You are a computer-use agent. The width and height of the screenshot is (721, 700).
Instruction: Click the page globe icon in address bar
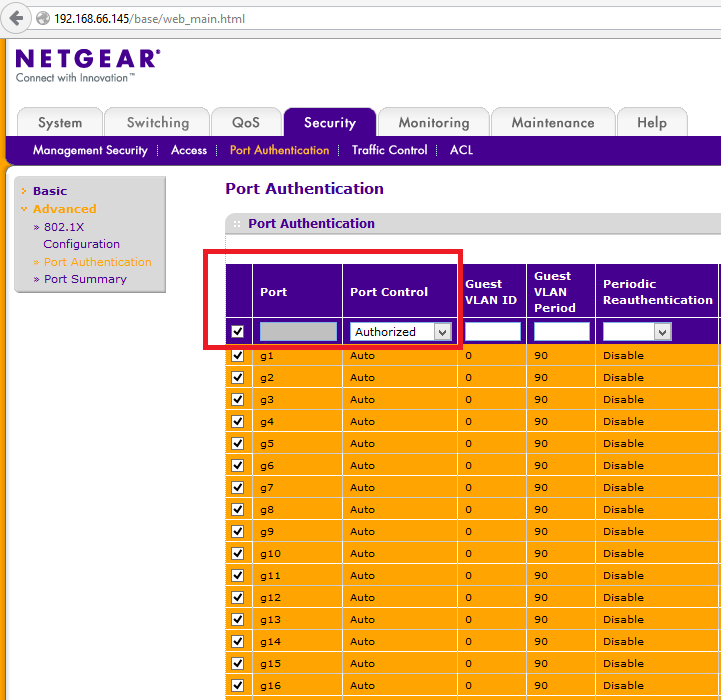pyautogui.click(x=42, y=19)
